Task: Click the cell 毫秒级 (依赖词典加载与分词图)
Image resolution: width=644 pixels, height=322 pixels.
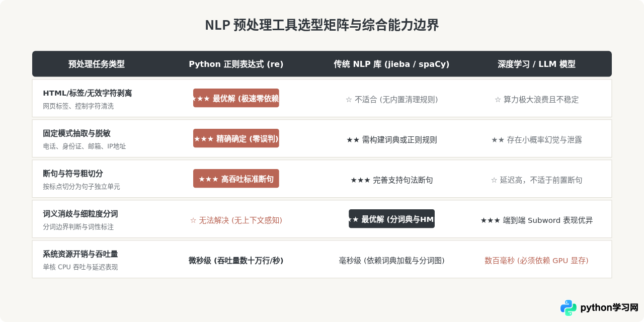Action: [391, 261]
